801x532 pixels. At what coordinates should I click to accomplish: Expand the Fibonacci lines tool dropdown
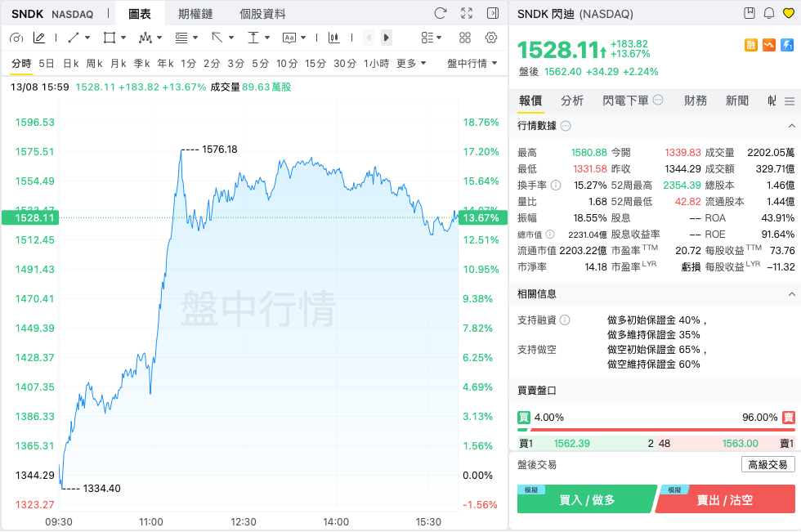point(195,38)
